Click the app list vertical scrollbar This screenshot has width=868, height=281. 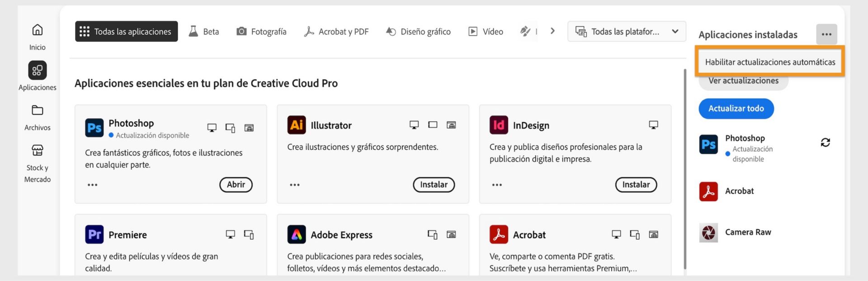[x=685, y=169]
